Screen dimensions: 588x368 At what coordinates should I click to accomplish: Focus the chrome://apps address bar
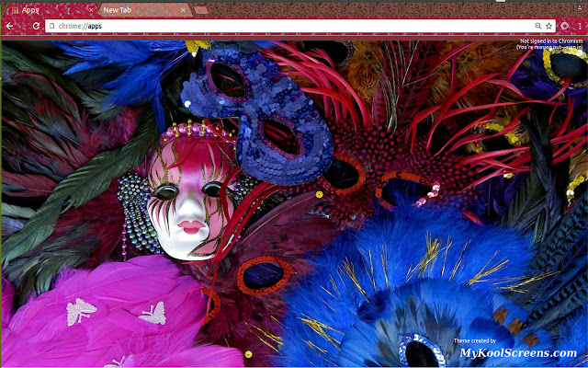(276, 27)
